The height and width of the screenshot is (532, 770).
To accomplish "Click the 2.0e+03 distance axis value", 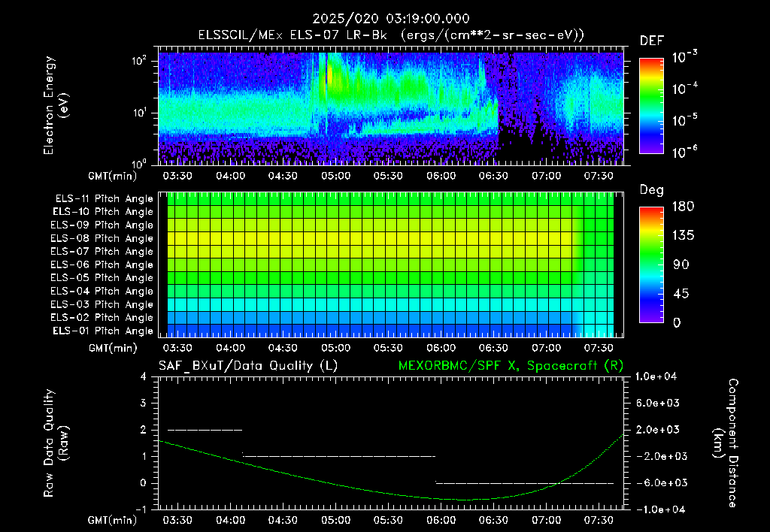I will coord(657,430).
